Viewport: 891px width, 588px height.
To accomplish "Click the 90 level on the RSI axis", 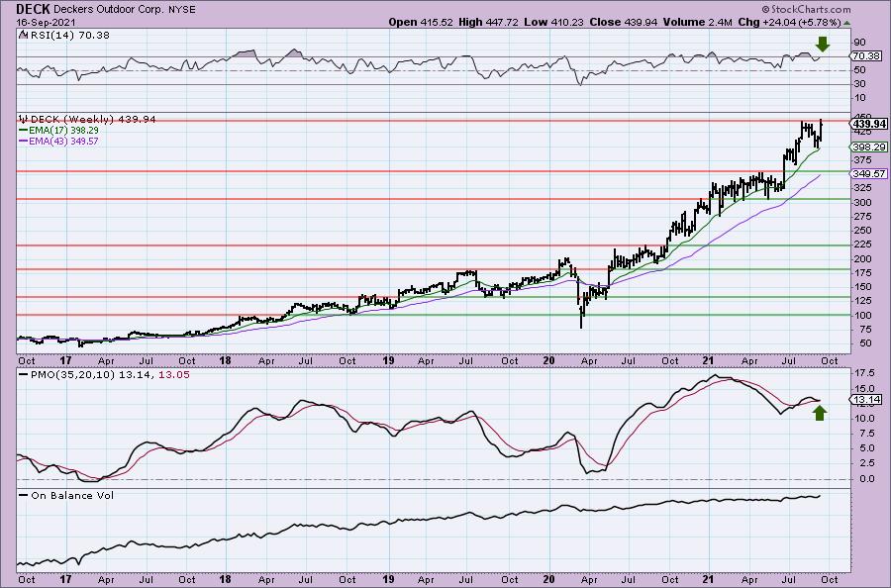I will 859,42.
